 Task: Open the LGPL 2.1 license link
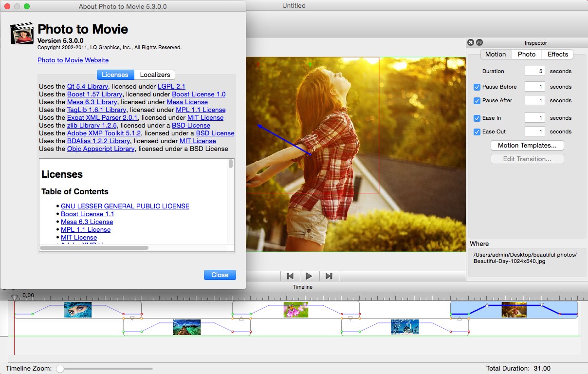point(171,86)
